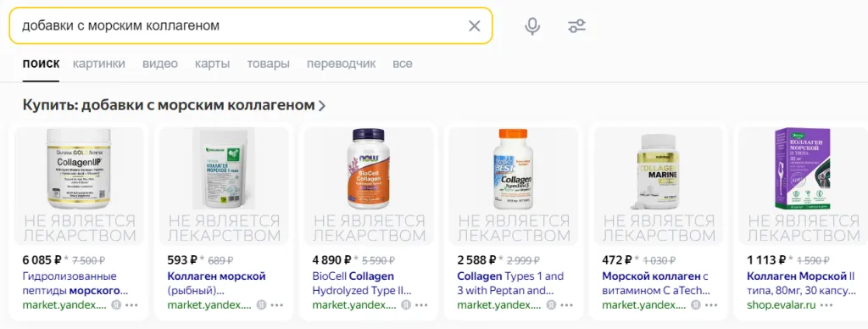Switch to the картинки tab
The height and width of the screenshot is (329, 868).
(99, 64)
